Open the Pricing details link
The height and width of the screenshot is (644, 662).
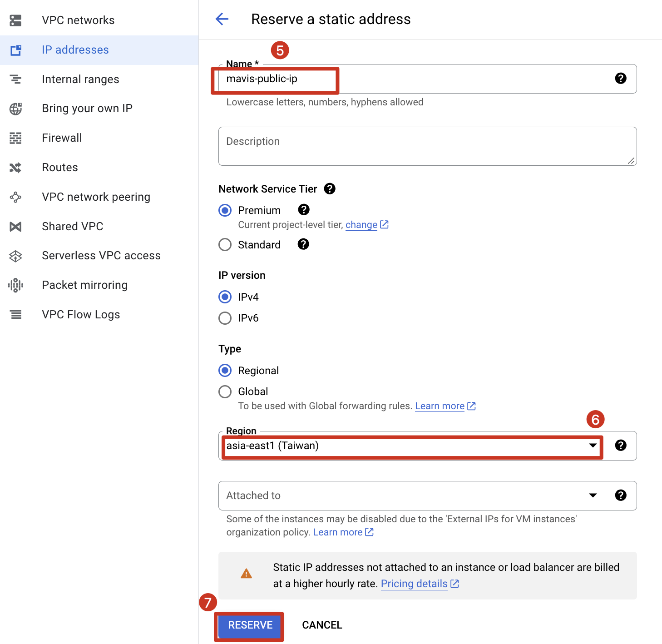pos(415,584)
